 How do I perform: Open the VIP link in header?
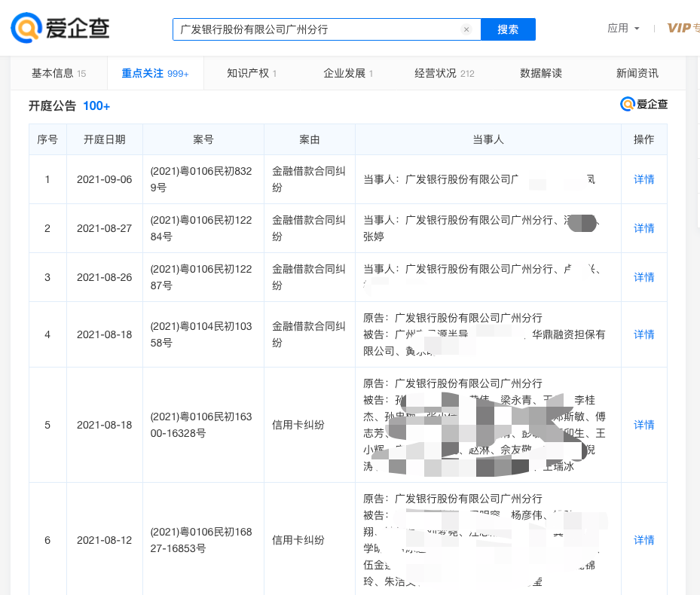pos(683,28)
